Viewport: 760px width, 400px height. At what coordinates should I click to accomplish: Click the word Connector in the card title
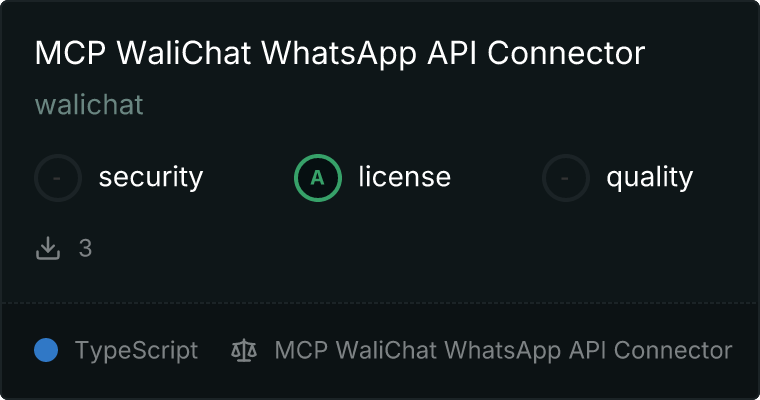click(x=566, y=53)
